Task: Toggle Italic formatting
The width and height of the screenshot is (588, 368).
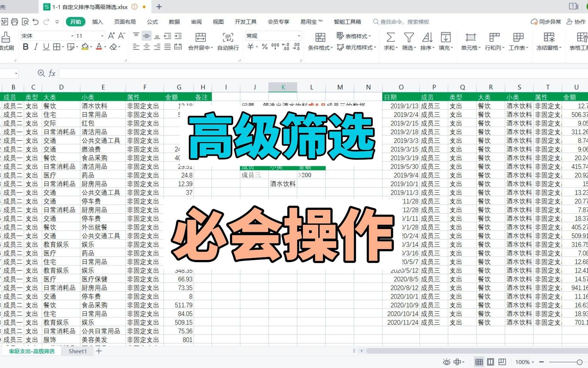Action: tap(36, 47)
